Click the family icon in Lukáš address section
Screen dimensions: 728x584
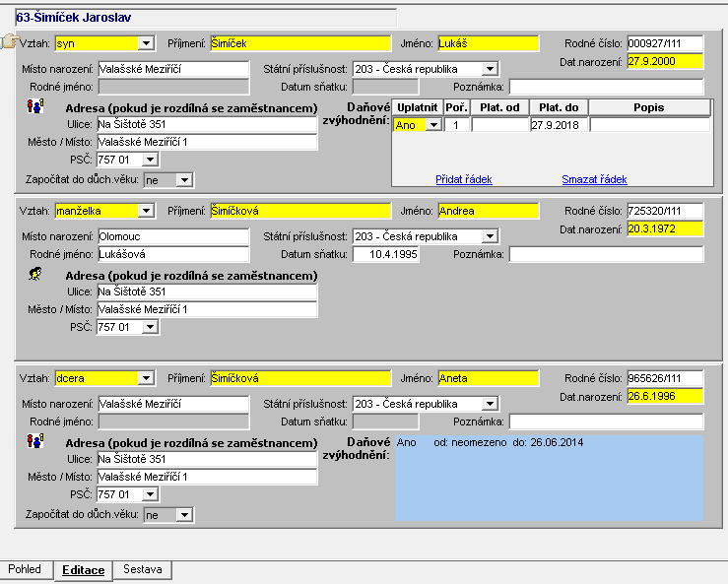[x=35, y=106]
